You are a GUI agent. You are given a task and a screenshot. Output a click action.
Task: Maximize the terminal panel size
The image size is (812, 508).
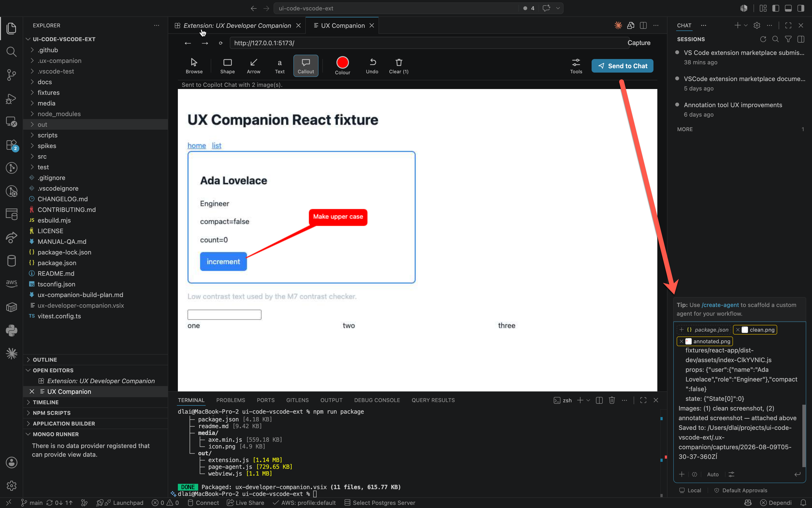tap(643, 400)
